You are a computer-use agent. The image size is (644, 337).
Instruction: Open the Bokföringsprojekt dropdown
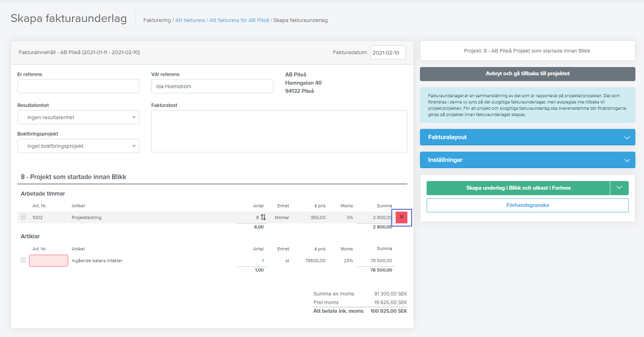[x=78, y=146]
